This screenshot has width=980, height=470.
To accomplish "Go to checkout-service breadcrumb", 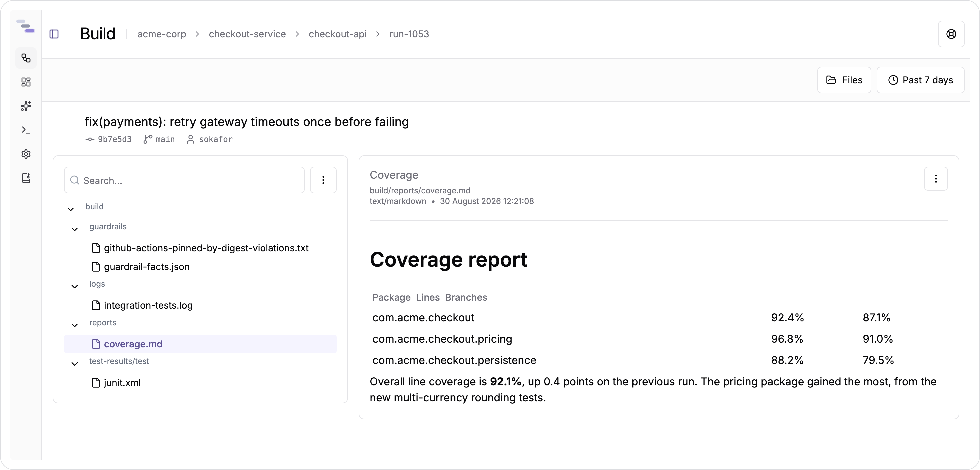I will coord(247,34).
